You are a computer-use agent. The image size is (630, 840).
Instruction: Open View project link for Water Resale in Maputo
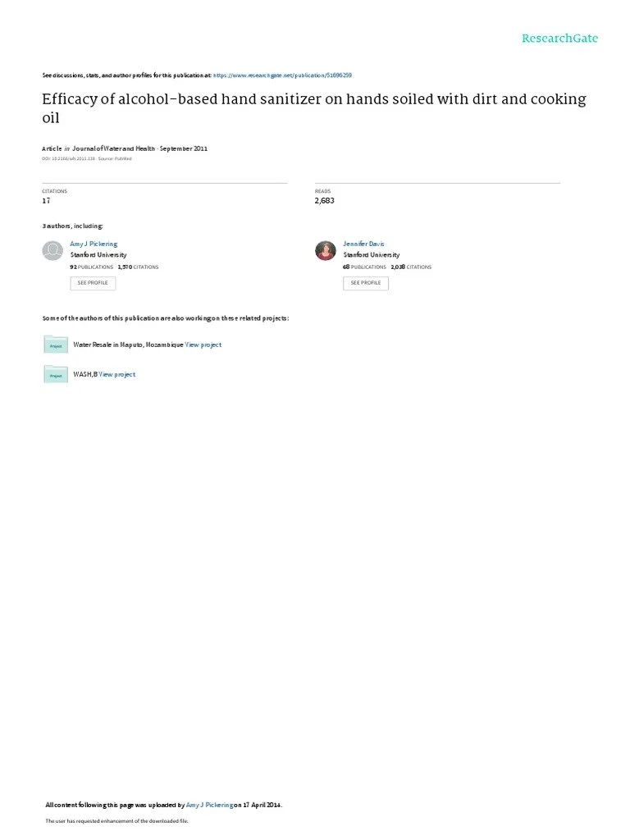coord(203,345)
